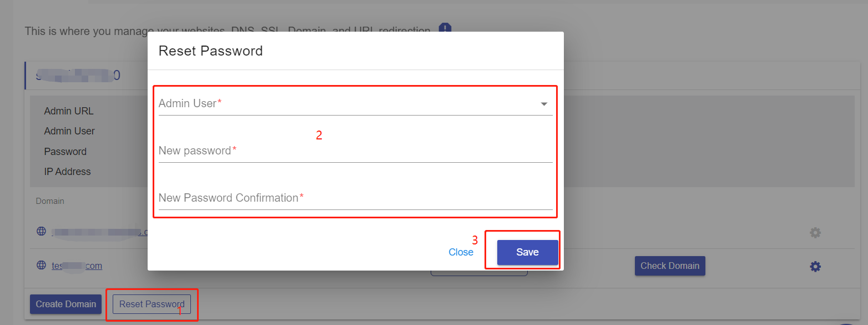Screen dimensions: 868x325
Task: Close the Reset Password dialog
Action: point(461,252)
